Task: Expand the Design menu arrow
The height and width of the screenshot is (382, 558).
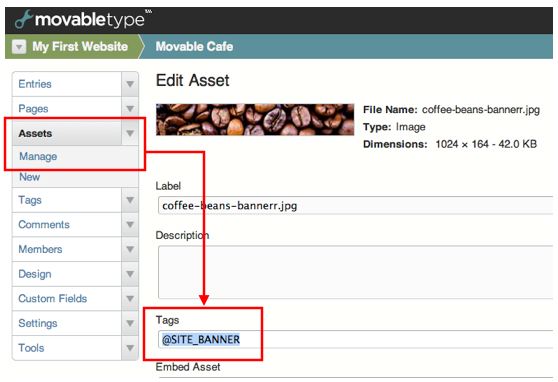Action: [x=130, y=274]
